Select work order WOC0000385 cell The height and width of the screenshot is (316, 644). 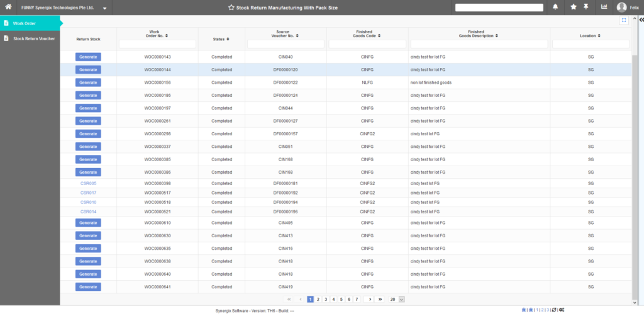coord(157,159)
